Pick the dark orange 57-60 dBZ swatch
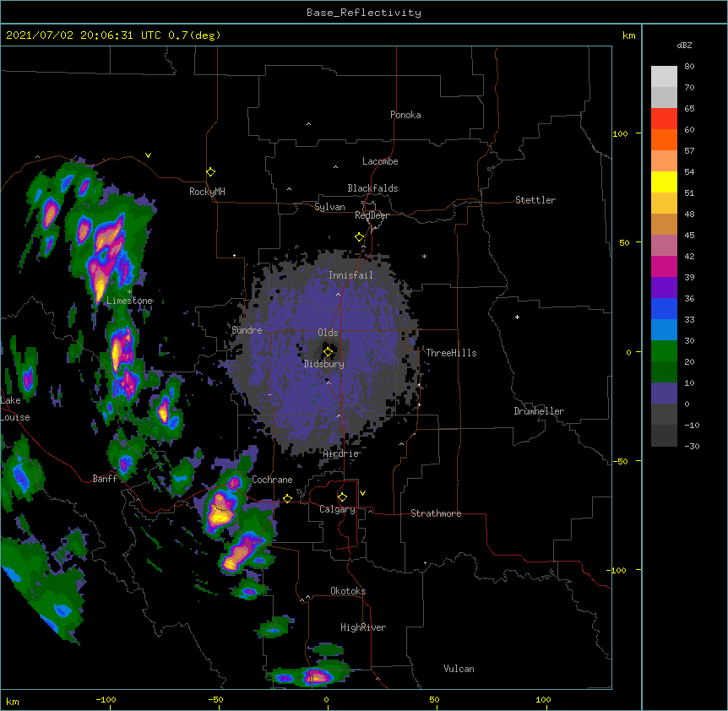 tap(664, 139)
